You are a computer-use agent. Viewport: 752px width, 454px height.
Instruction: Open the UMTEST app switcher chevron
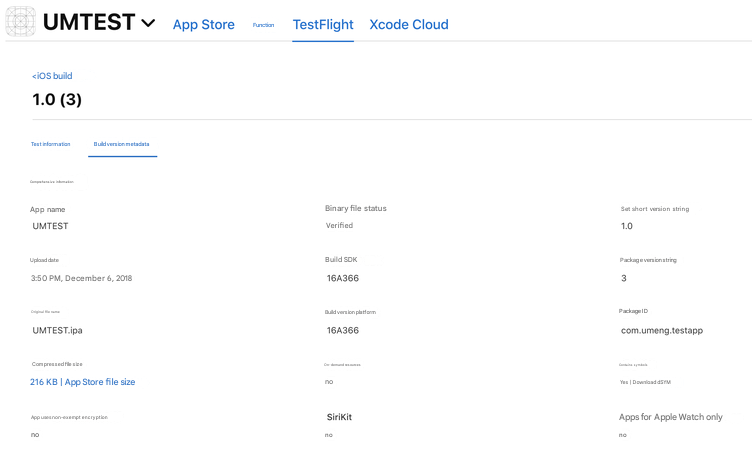(x=148, y=23)
